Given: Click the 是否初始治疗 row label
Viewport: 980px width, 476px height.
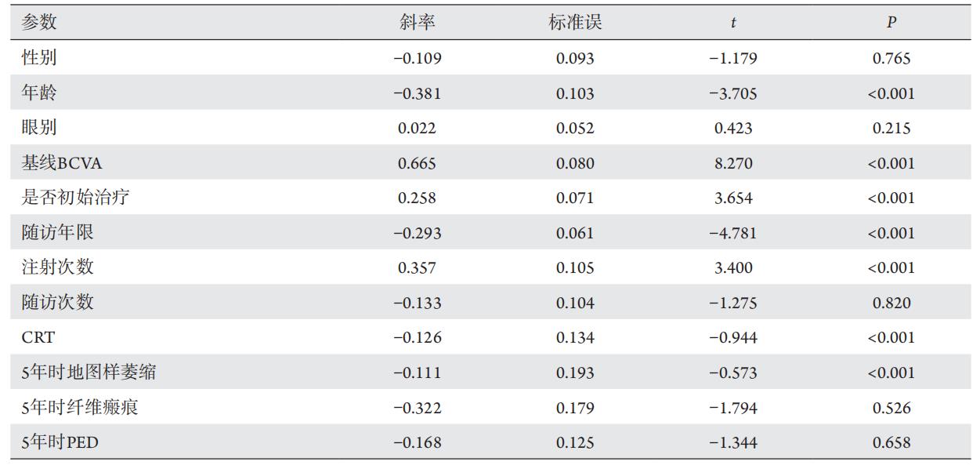Looking at the screenshot, I should click(x=75, y=198).
